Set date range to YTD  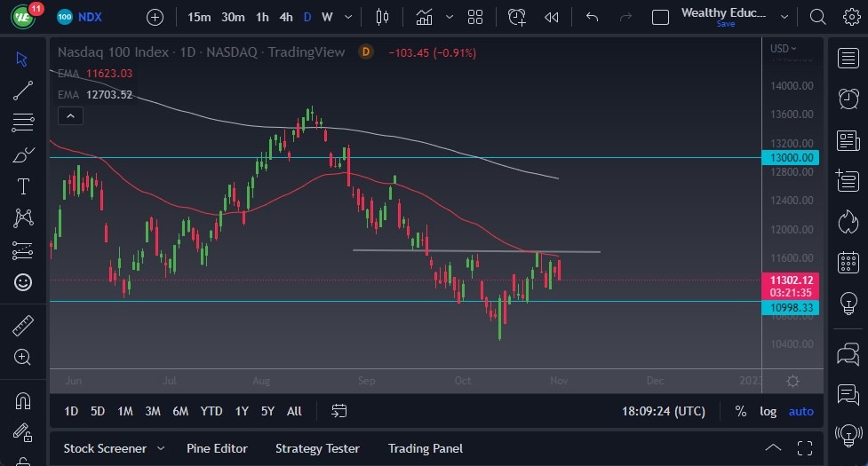pos(211,411)
